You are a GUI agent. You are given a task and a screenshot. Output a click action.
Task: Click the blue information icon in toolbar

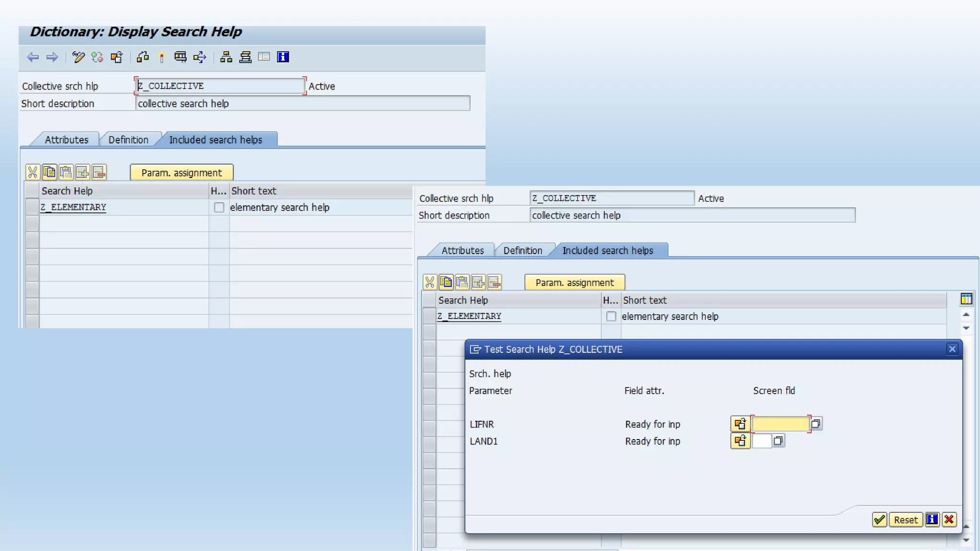(283, 57)
